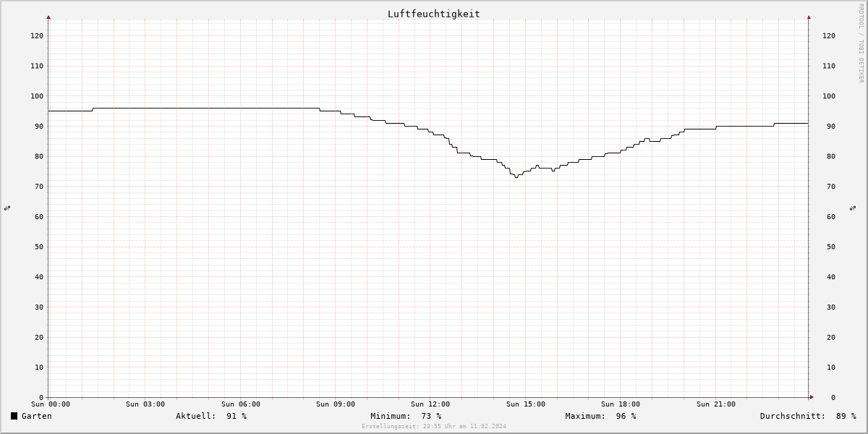Image resolution: width=868 pixels, height=434 pixels.
Task: Click the 20 label on right axis
Action: tap(831, 337)
